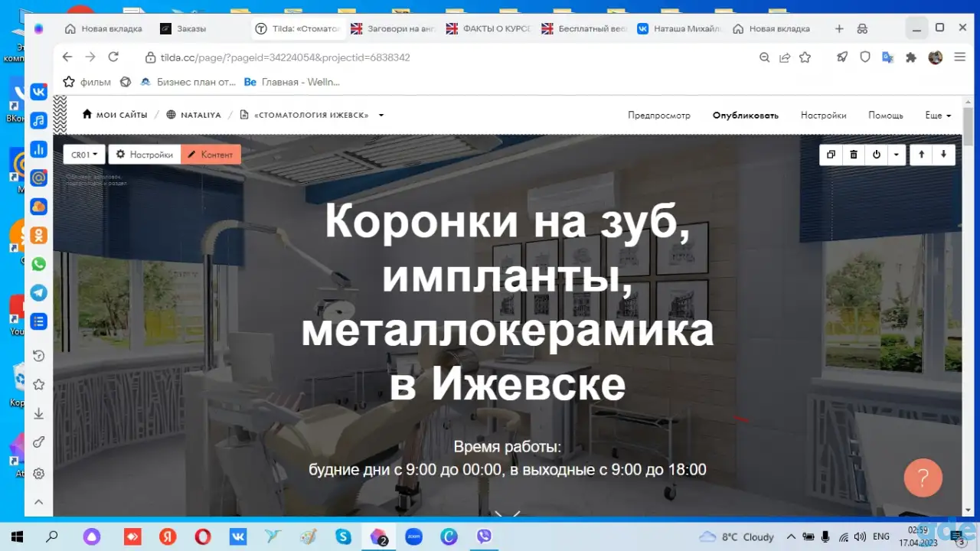
Task: Bookmark the page with the star icon
Action: (x=805, y=57)
